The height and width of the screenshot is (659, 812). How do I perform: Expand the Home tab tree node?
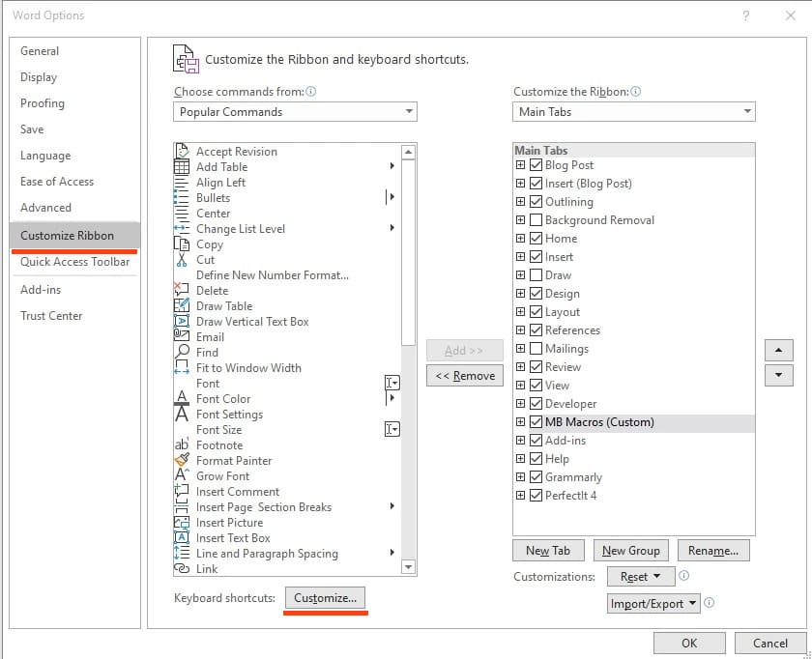(521, 239)
